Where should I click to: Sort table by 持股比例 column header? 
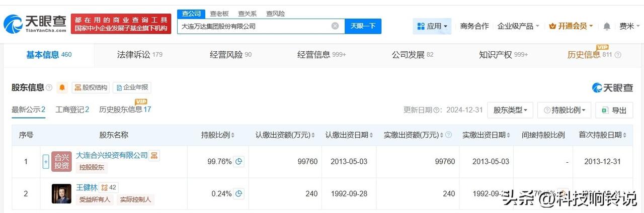(218, 135)
